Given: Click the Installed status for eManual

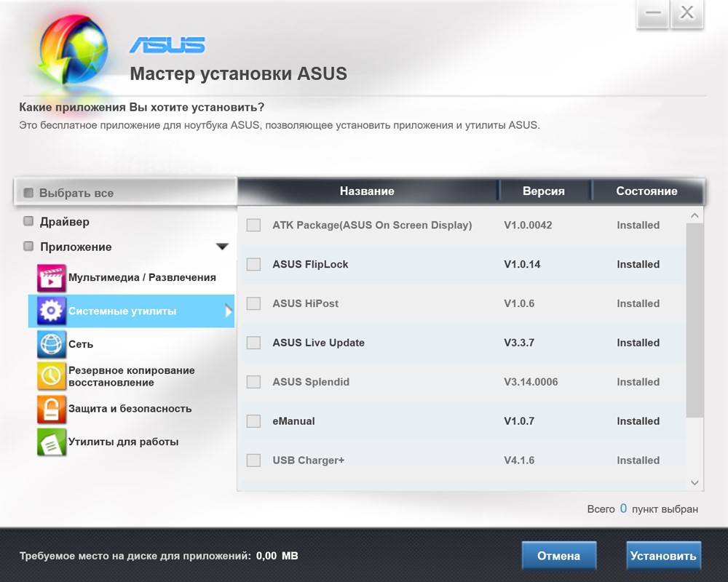Looking at the screenshot, I should (638, 421).
